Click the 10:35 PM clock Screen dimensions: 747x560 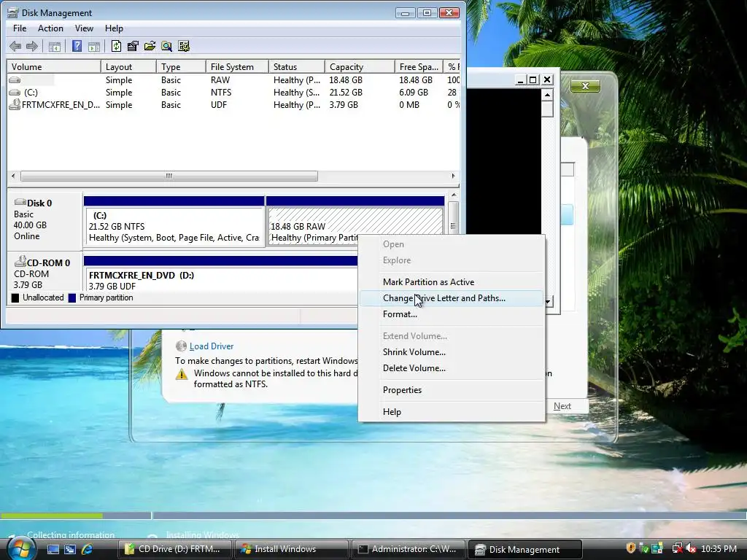click(x=719, y=548)
